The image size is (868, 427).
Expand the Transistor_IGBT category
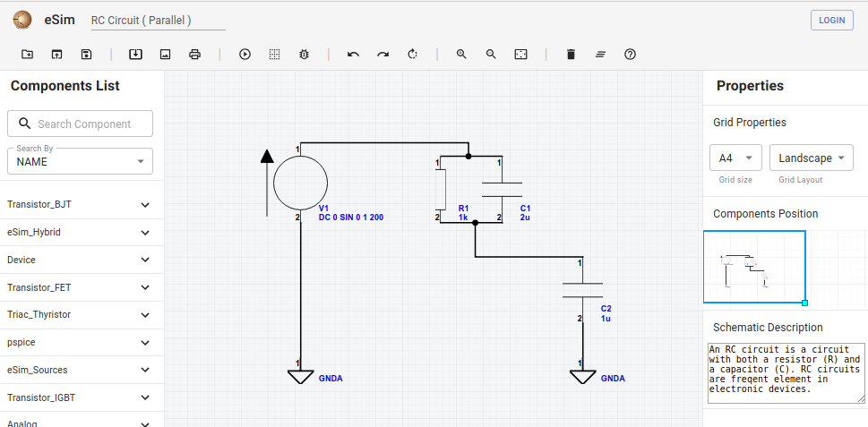pos(82,397)
